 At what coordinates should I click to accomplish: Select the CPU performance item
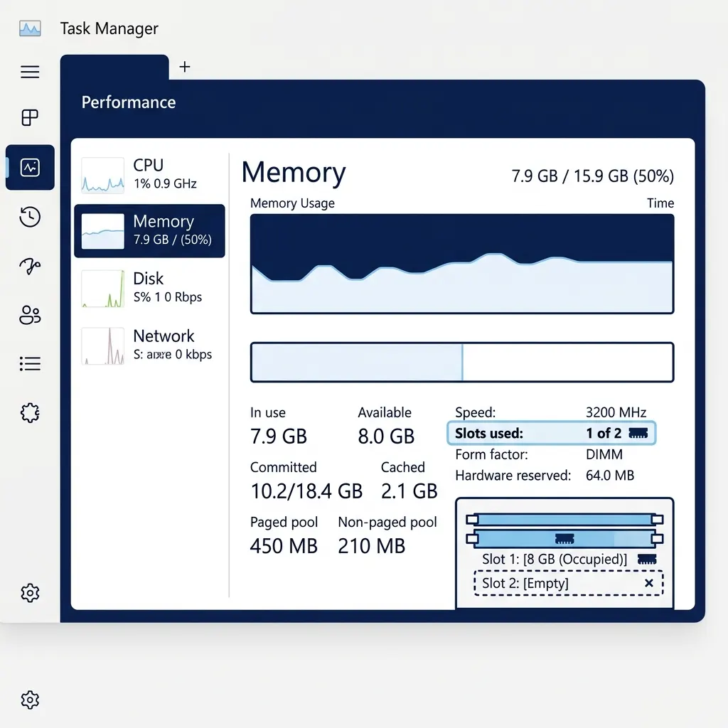149,175
